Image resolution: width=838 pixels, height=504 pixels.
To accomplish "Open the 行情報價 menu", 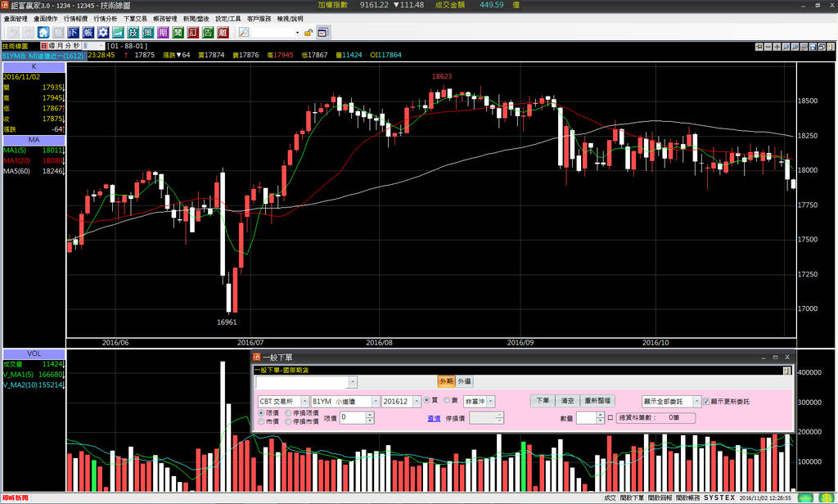I will click(x=75, y=19).
